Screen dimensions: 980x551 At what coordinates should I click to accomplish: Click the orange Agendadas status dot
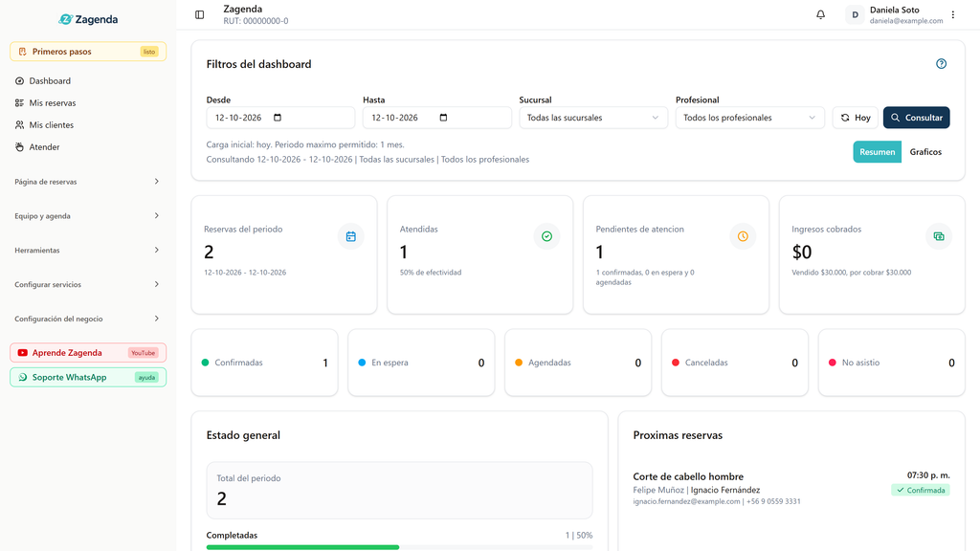(519, 363)
